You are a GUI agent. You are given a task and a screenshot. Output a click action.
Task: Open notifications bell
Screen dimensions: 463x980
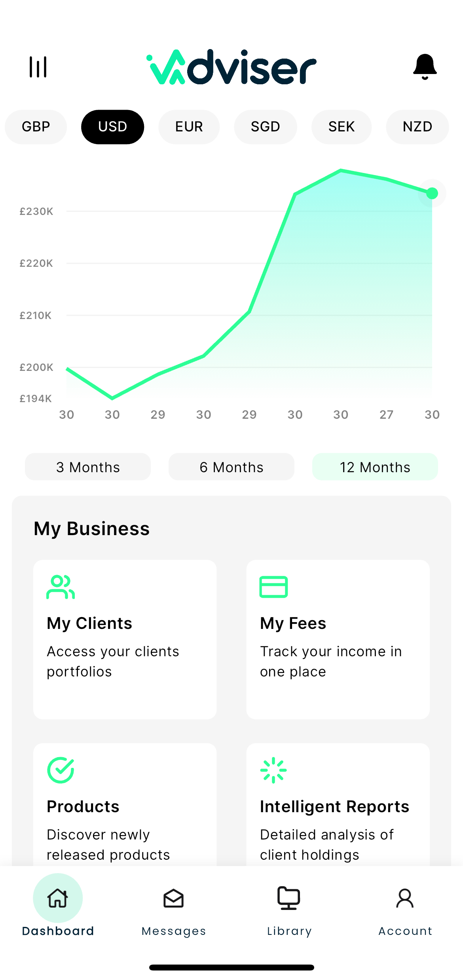click(425, 67)
